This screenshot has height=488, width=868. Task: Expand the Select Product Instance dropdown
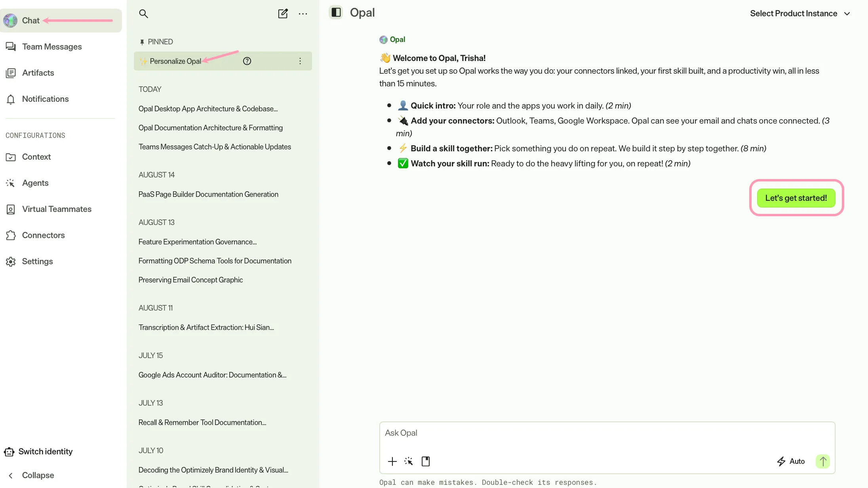pyautogui.click(x=800, y=13)
